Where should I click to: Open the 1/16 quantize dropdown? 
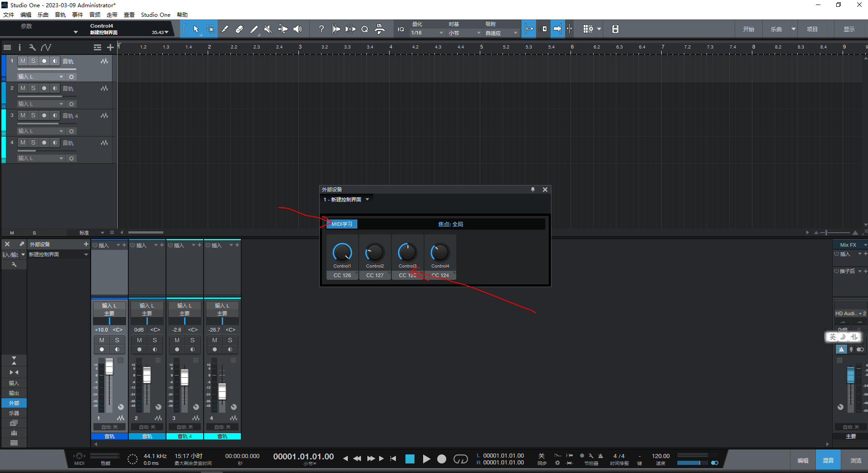pyautogui.click(x=426, y=33)
